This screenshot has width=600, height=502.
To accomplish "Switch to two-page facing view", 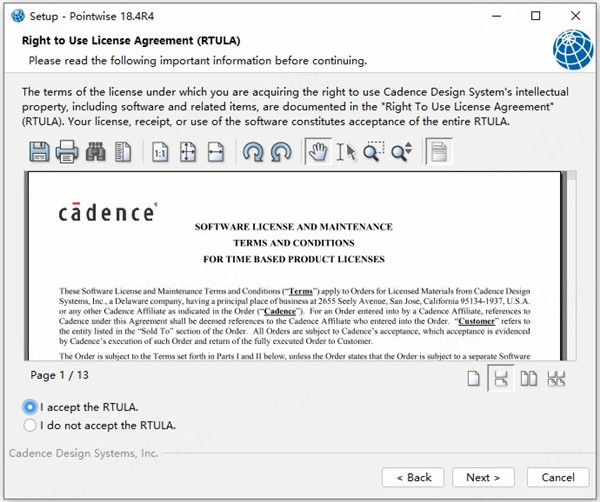I will [529, 379].
